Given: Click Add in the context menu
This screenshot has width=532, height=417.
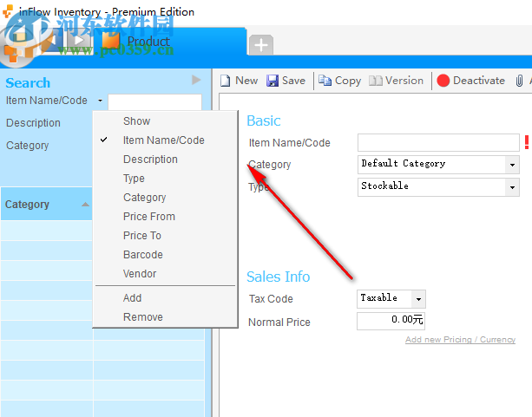Looking at the screenshot, I should coord(165,298).
